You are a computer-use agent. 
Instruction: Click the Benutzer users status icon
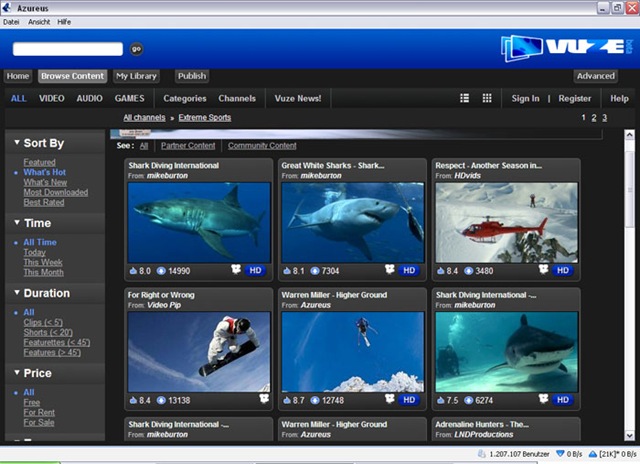pyautogui.click(x=482, y=454)
